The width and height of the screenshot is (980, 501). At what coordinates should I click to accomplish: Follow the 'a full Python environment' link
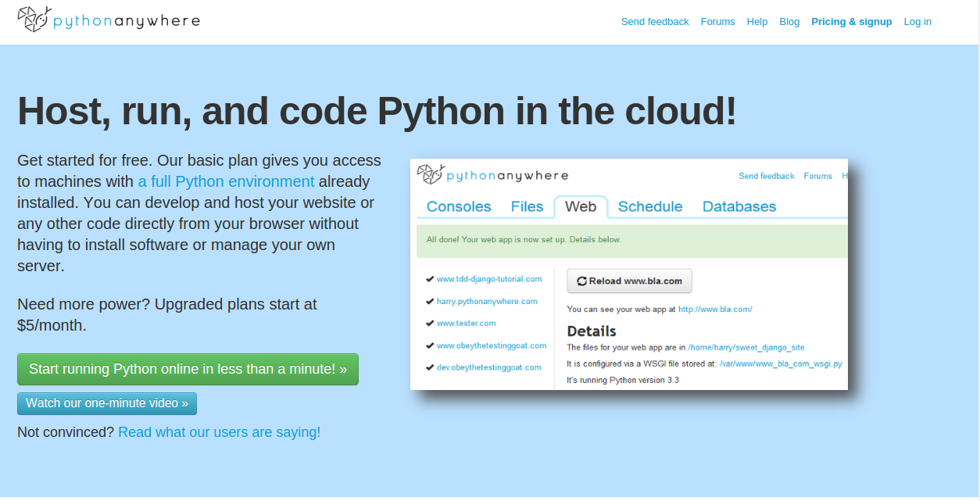[x=227, y=181]
